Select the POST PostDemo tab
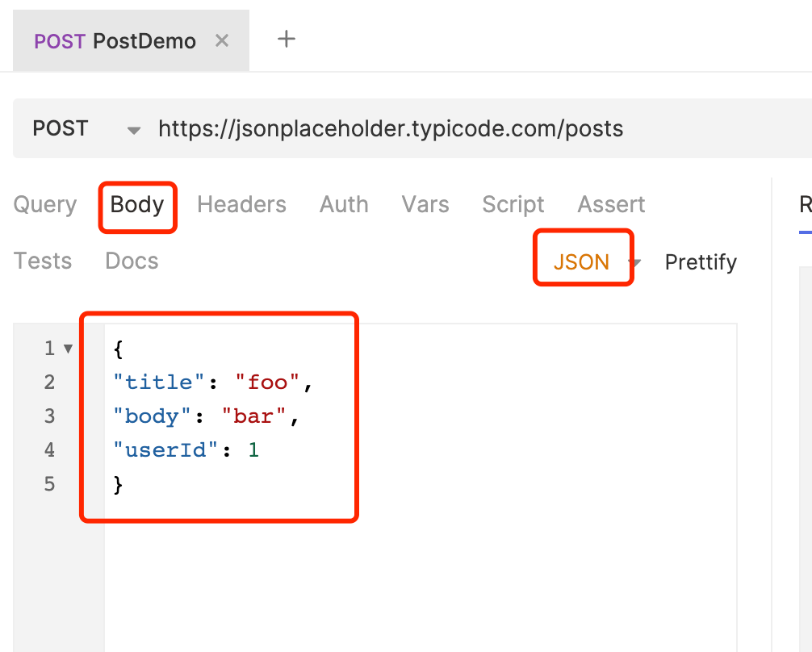 (115, 41)
